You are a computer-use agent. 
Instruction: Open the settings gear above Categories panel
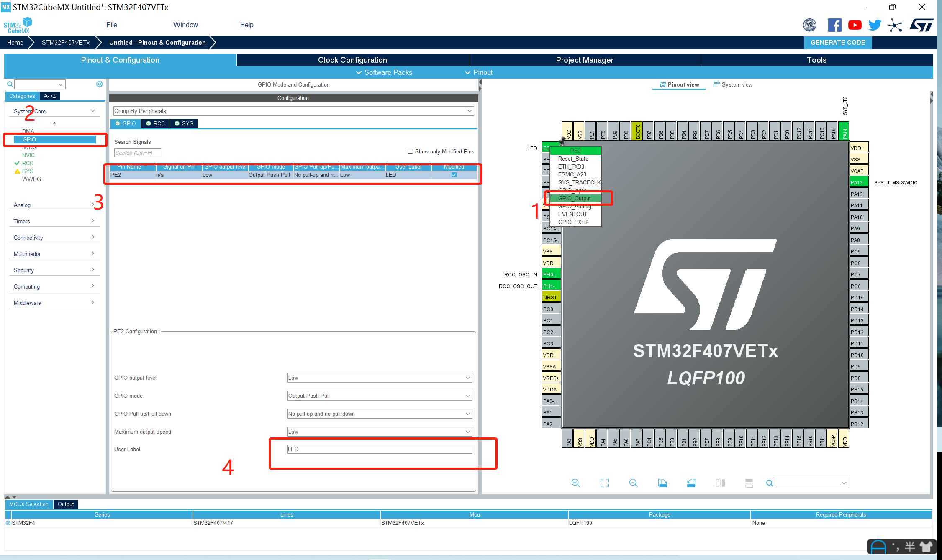(100, 84)
